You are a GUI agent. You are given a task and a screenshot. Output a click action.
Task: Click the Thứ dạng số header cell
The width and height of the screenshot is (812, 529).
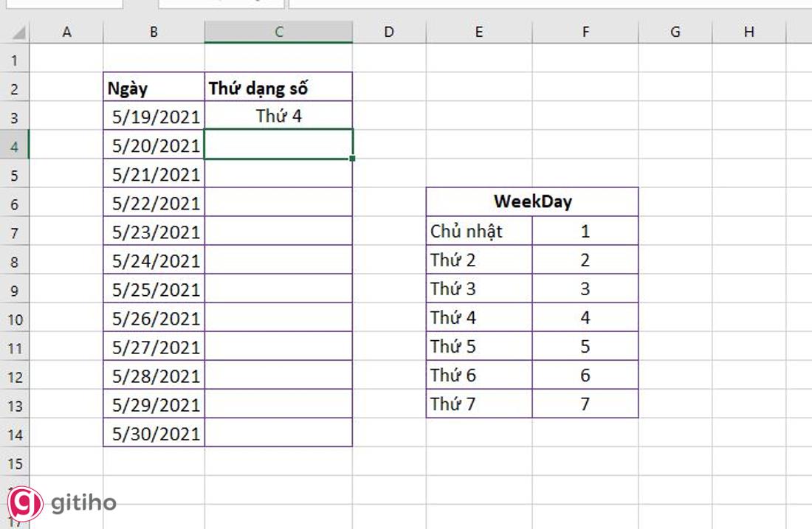tap(278, 88)
